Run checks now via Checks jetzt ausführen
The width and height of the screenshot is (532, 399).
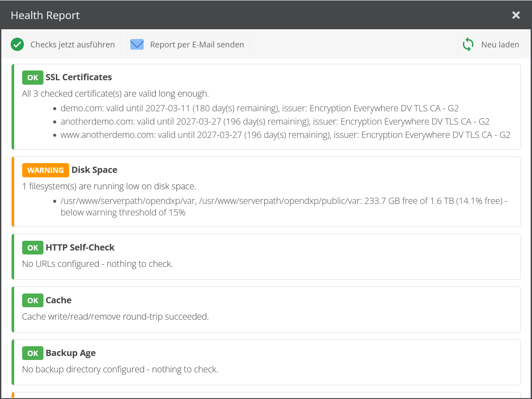[63, 44]
